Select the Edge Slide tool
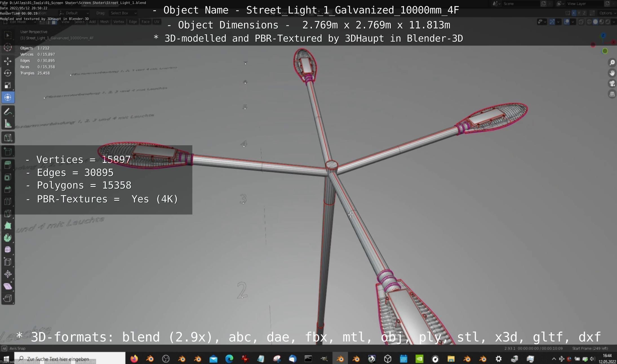This screenshot has width=617, height=364. pos(8,262)
